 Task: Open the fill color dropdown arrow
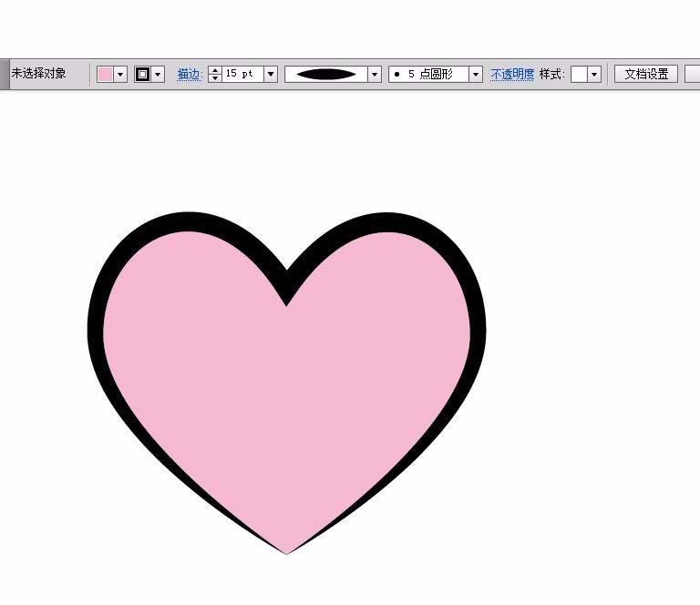pos(120,74)
